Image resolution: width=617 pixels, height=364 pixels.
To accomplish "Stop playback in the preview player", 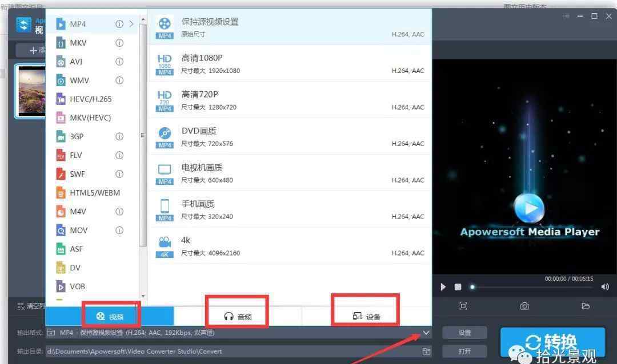I will [x=458, y=287].
